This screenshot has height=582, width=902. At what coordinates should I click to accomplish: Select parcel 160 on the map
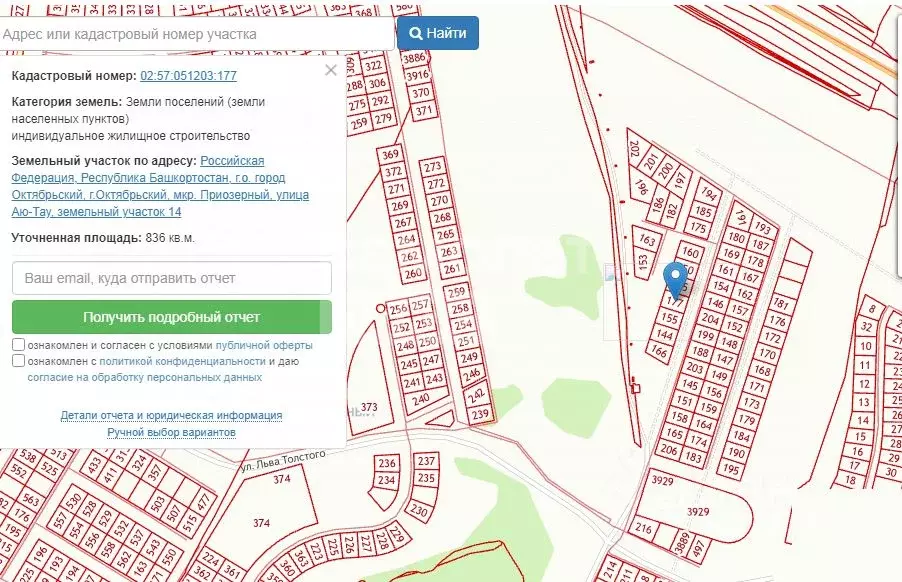pyautogui.click(x=691, y=252)
